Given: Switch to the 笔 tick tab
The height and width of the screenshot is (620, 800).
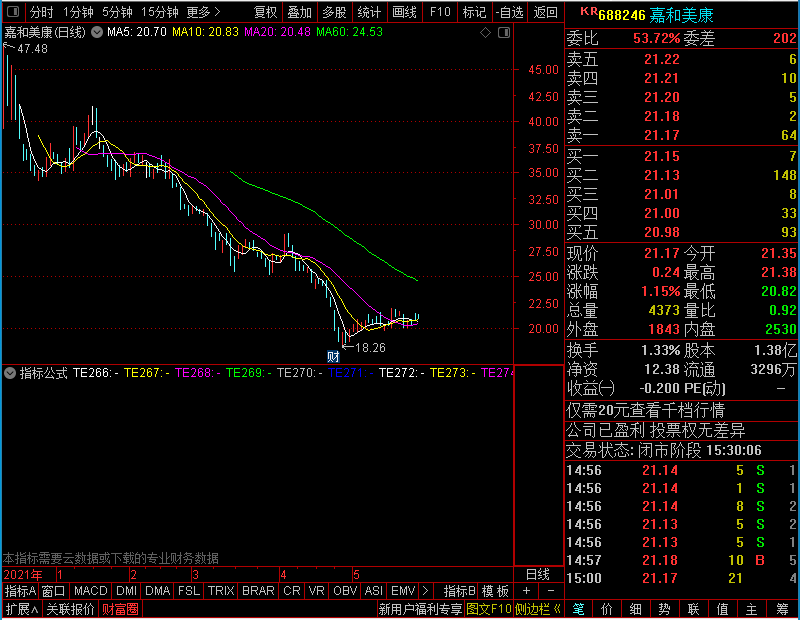Looking at the screenshot, I should 579,609.
